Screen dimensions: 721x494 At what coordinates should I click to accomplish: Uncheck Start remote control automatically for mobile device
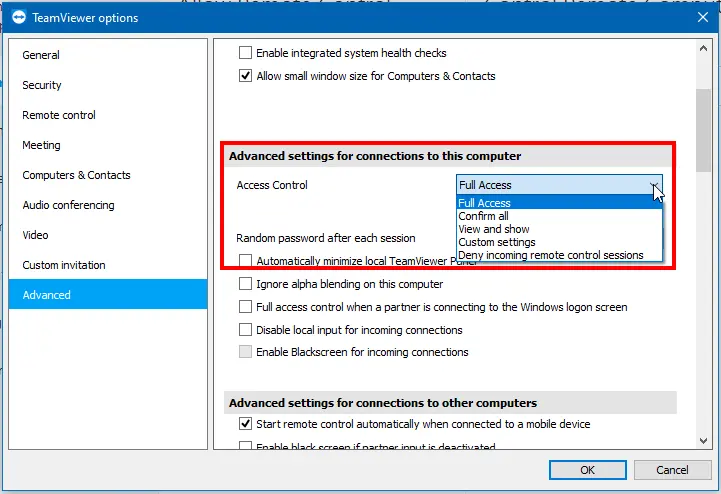(x=245, y=423)
